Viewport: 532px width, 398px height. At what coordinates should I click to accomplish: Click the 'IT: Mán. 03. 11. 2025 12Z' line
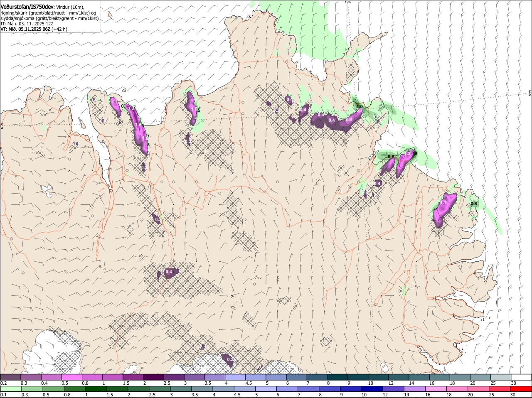tap(27, 24)
